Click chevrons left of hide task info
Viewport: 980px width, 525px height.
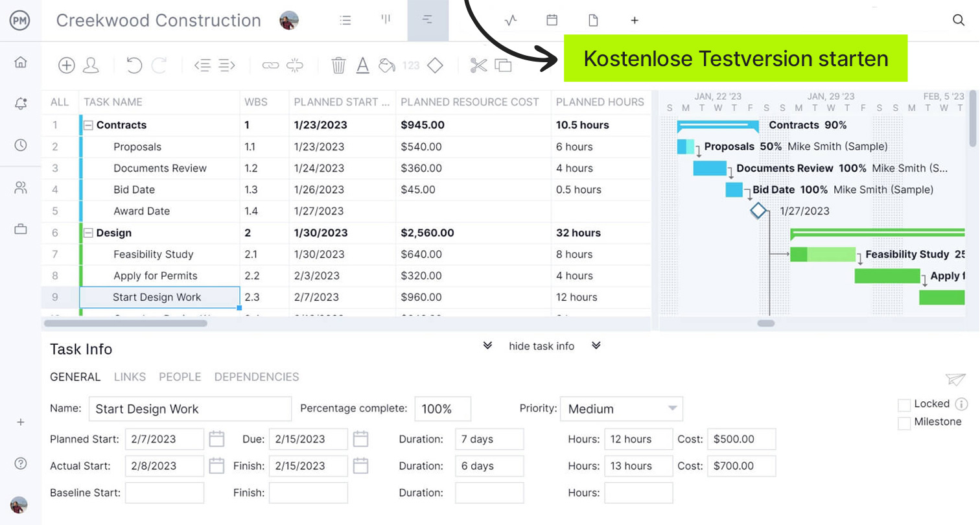point(487,345)
